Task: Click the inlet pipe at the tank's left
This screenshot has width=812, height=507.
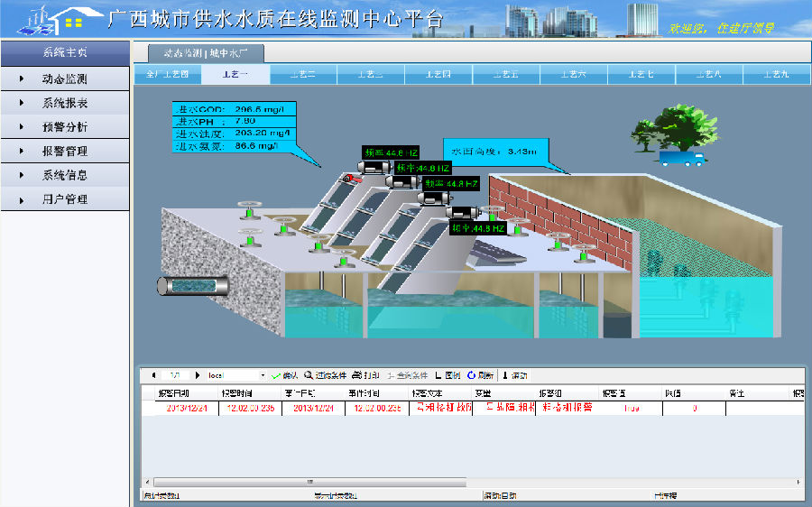Action: point(193,285)
